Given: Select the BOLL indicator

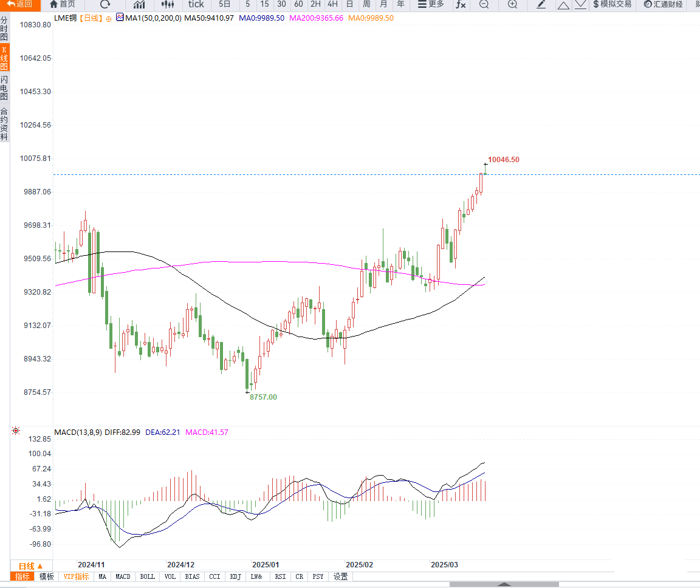Looking at the screenshot, I should point(147,577).
